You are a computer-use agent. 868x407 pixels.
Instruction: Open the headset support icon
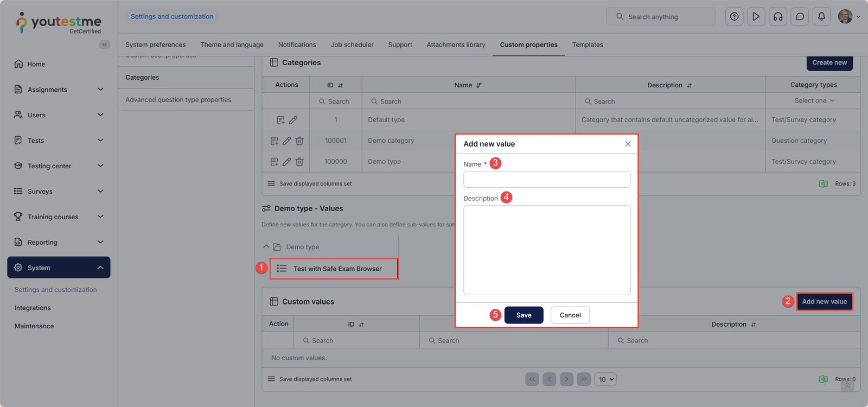coord(778,17)
